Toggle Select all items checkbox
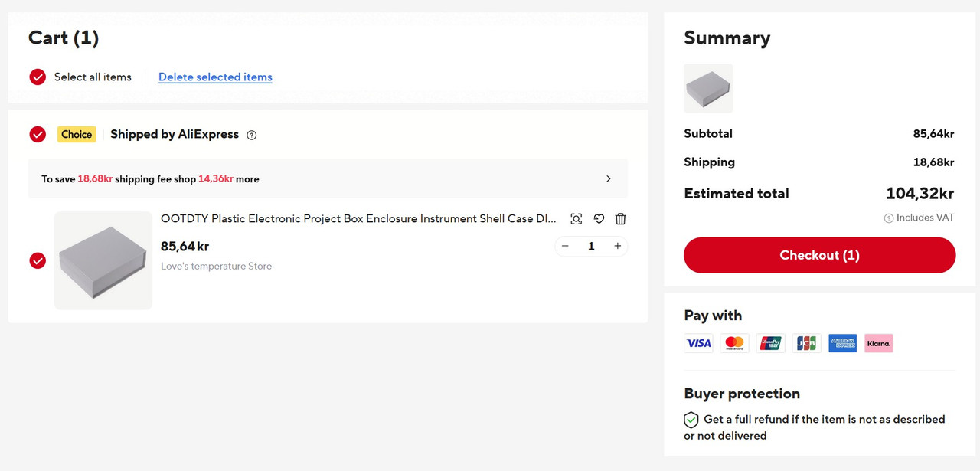Viewport: 980px width, 471px height. point(38,77)
